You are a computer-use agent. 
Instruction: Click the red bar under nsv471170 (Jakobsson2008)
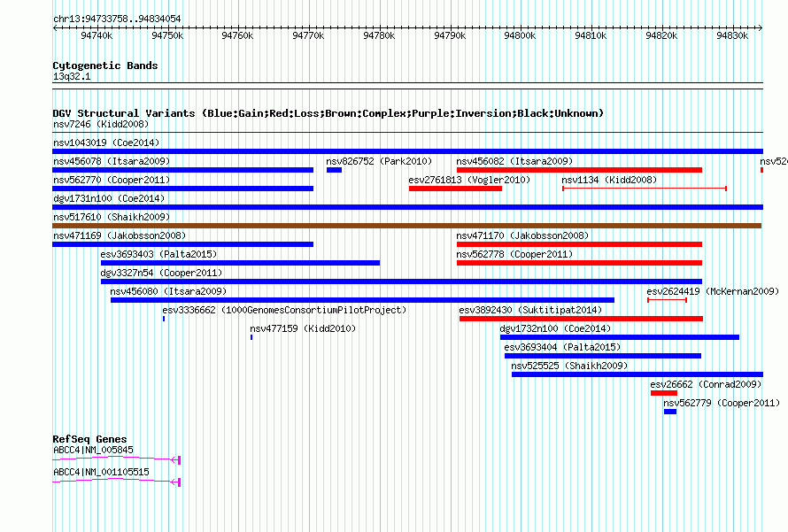[579, 244]
